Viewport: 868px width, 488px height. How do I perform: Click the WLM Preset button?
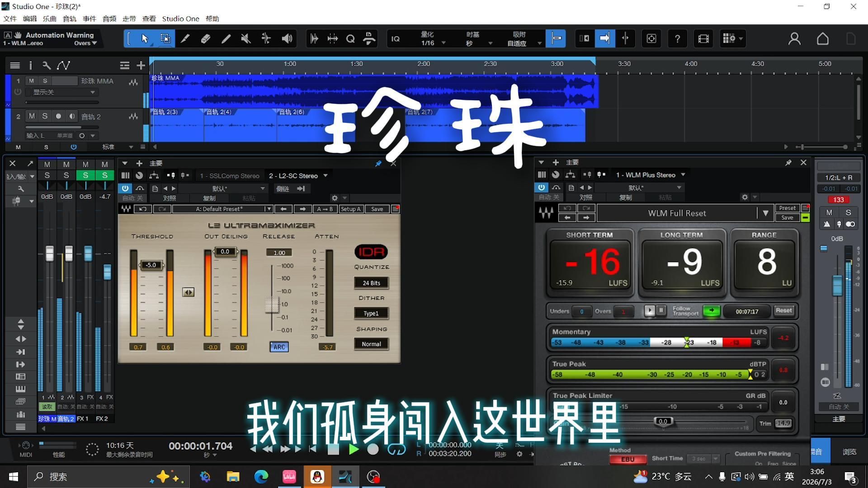tap(787, 208)
